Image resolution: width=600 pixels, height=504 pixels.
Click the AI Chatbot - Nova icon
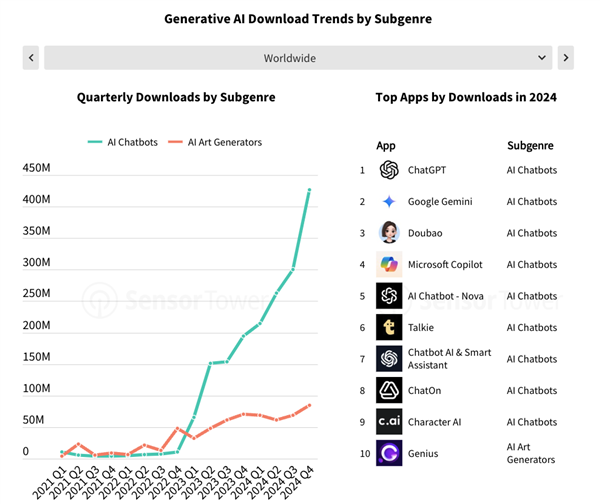click(x=389, y=296)
